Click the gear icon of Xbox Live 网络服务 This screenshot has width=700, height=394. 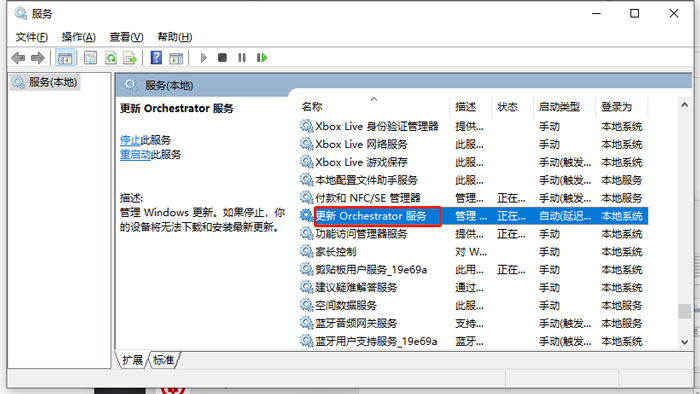(306, 144)
